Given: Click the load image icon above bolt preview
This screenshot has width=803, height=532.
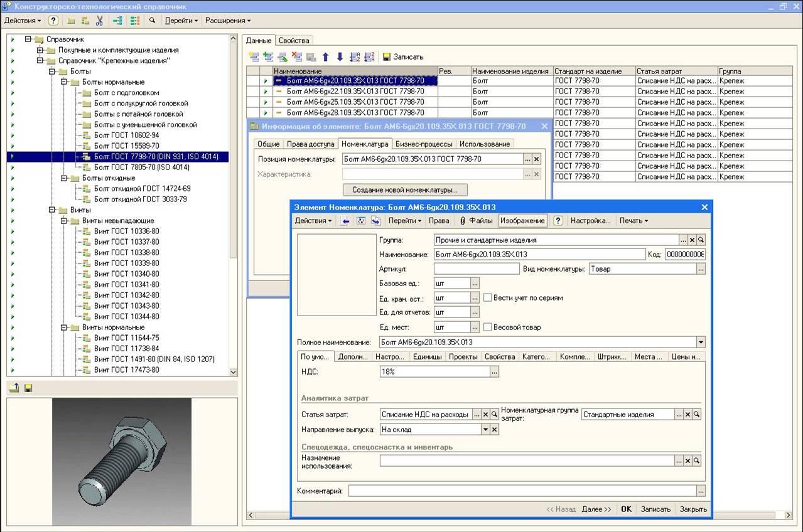Looking at the screenshot, I should pyautogui.click(x=15, y=388).
